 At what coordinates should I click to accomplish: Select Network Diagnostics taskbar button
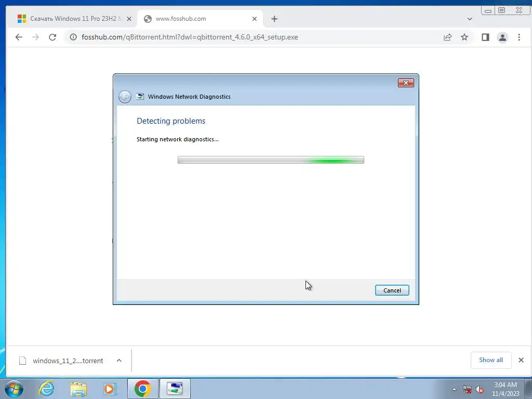pos(175,389)
